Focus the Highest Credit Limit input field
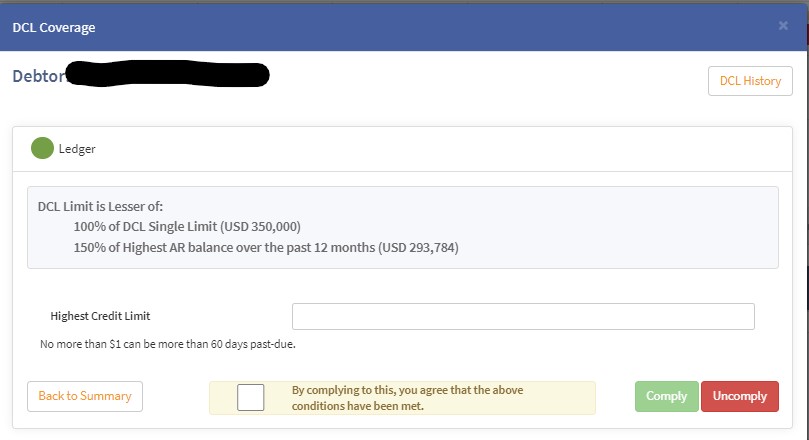The height and width of the screenshot is (440, 809). coord(523,316)
